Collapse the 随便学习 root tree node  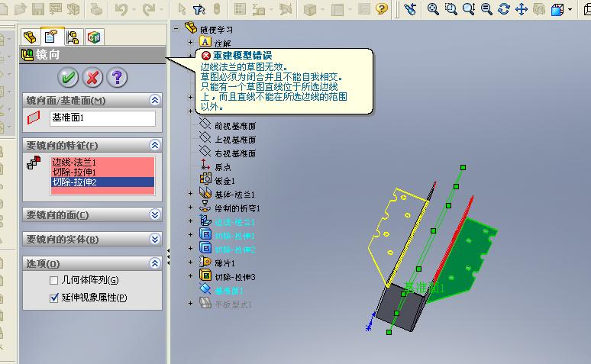(x=176, y=28)
